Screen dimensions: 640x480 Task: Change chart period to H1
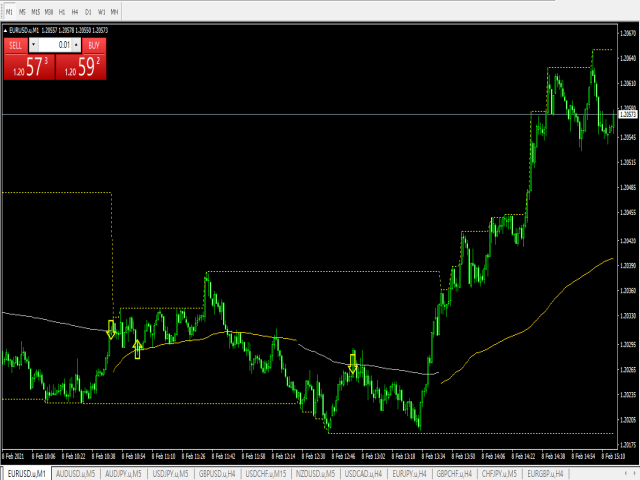(x=62, y=12)
